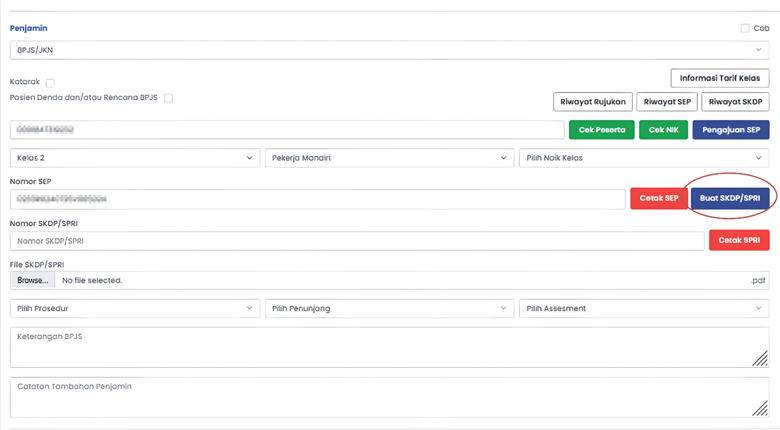Expand the Pilih Naik Kelas dropdown

coord(644,158)
